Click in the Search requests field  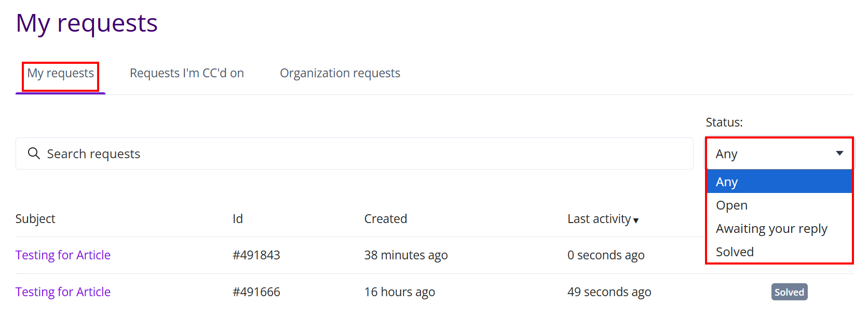363,154
